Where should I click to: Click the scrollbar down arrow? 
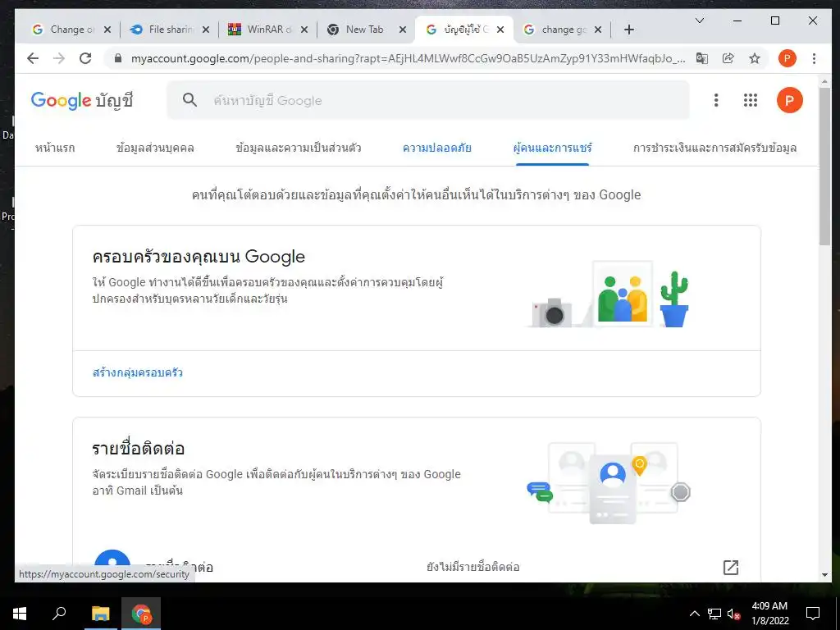(x=824, y=575)
